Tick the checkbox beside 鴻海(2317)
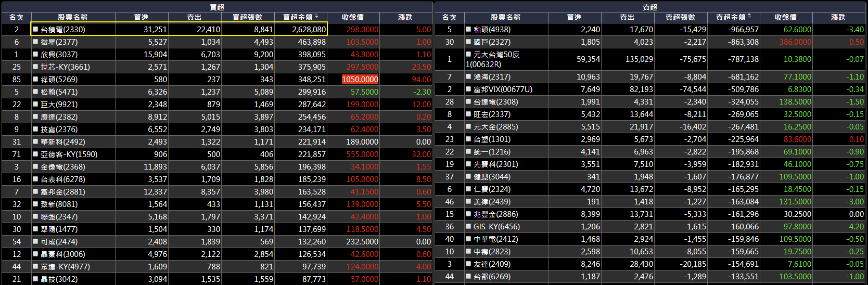868x285 pixels. tap(468, 77)
